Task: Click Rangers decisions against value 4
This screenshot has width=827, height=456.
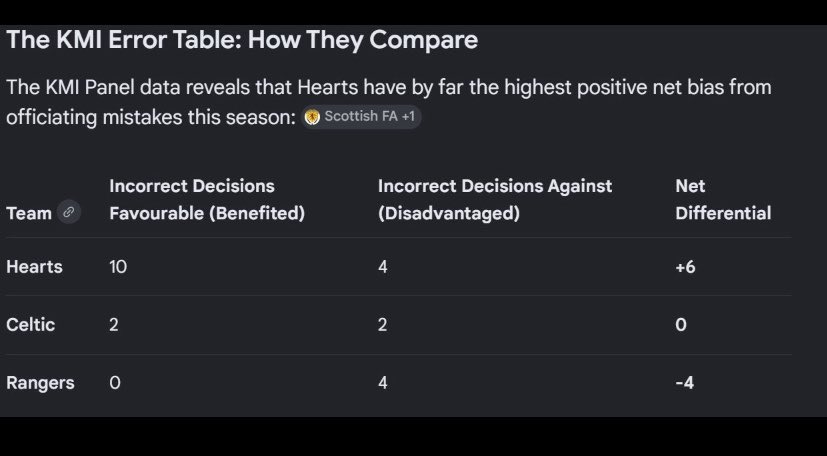Action: 383,383
